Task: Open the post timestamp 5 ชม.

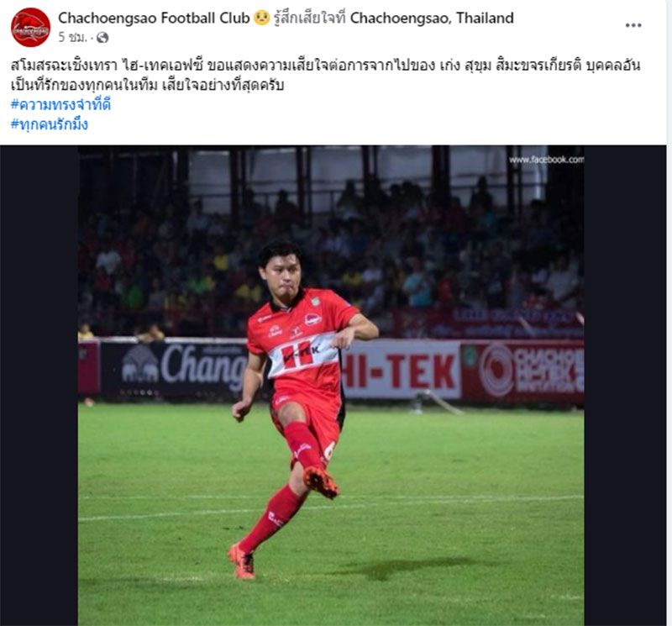Action: (x=72, y=38)
